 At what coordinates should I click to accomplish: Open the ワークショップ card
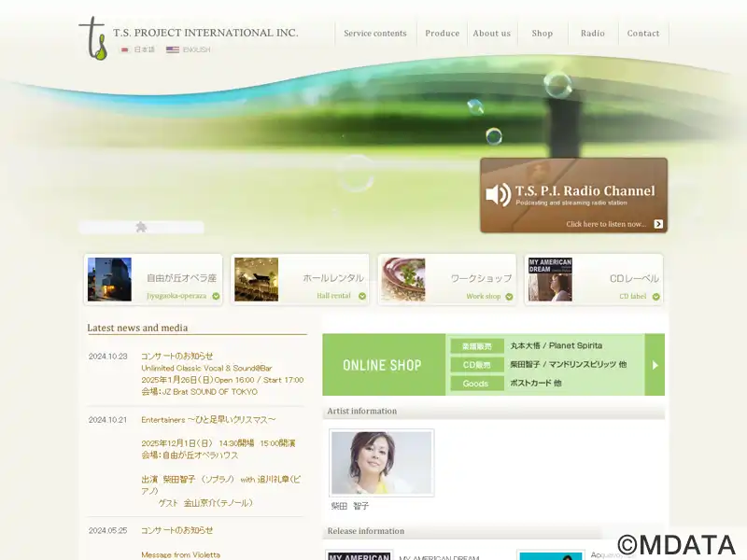(447, 279)
